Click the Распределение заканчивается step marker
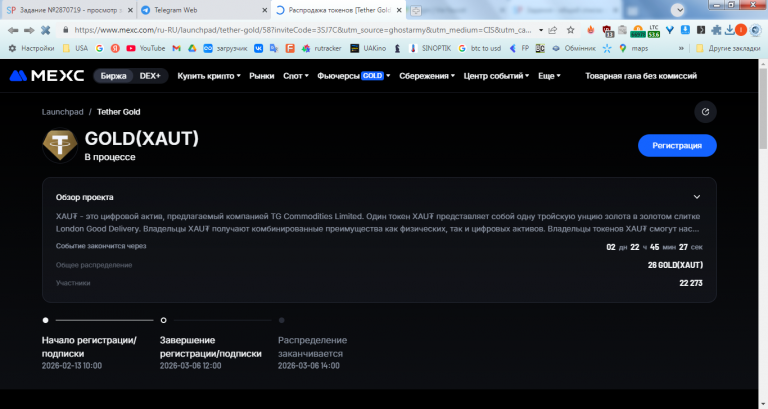The height and width of the screenshot is (409, 768). (x=282, y=320)
